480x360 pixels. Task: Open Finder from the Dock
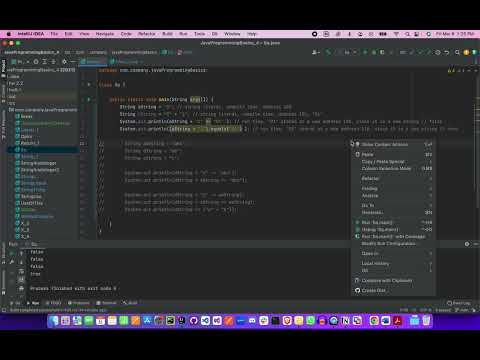[x=54, y=321]
